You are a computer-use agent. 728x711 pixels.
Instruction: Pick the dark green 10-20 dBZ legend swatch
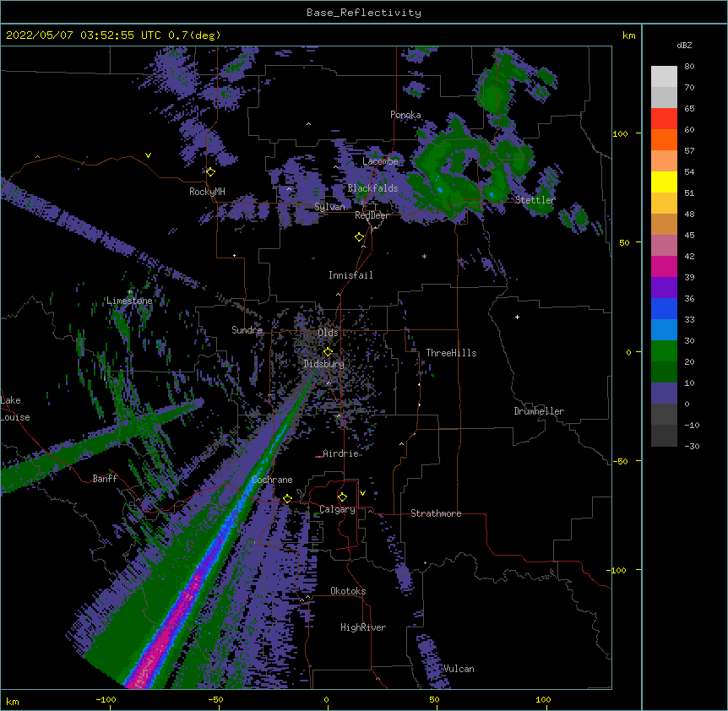pos(664,372)
